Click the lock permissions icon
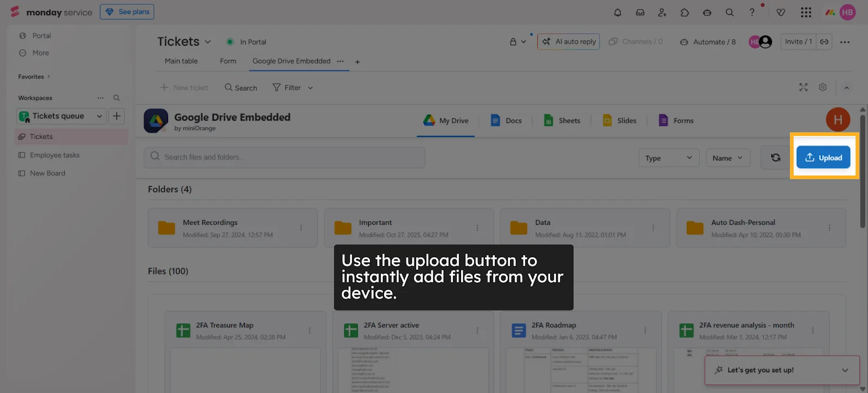Screen dimensions: 868x393 click(513, 42)
